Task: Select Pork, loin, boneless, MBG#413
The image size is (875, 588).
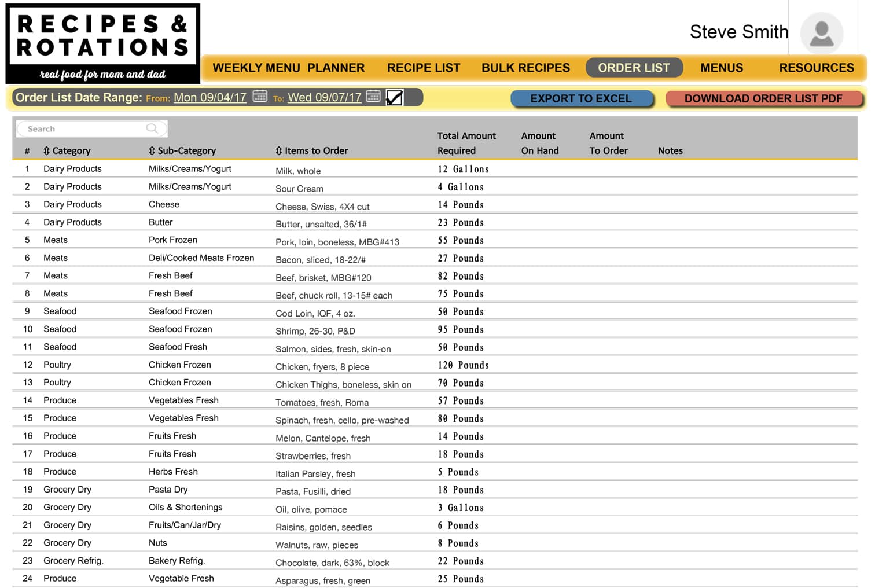Action: coord(337,242)
